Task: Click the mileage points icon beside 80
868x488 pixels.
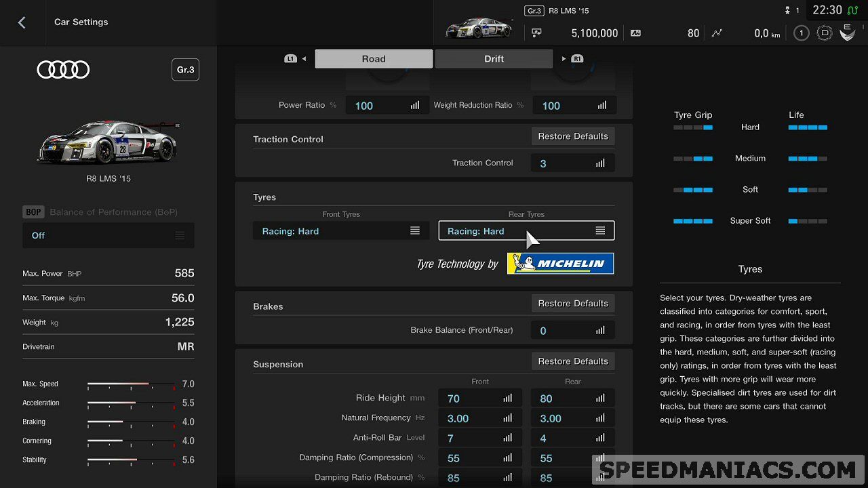Action: click(635, 33)
